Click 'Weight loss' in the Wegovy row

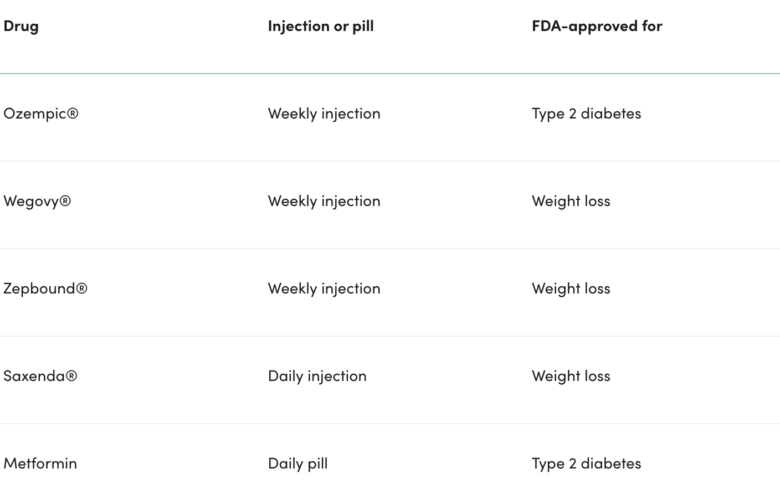570,201
